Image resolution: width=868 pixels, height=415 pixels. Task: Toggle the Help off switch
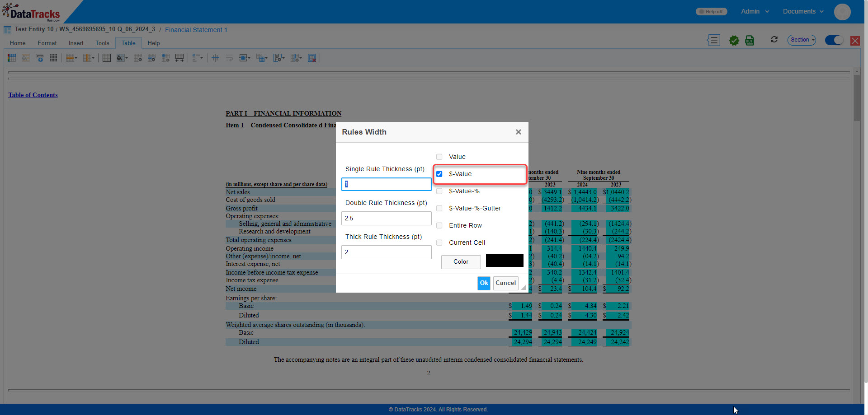(711, 12)
